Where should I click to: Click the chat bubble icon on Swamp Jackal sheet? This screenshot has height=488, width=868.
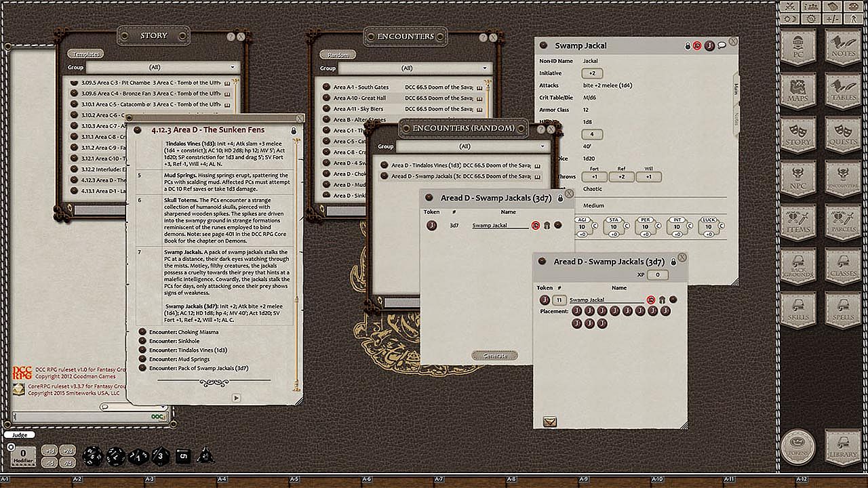point(722,45)
